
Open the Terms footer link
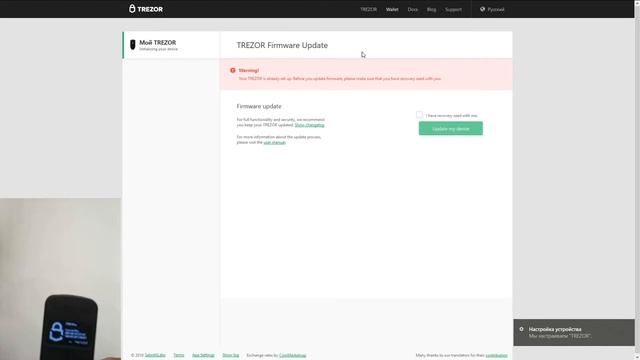click(x=179, y=355)
